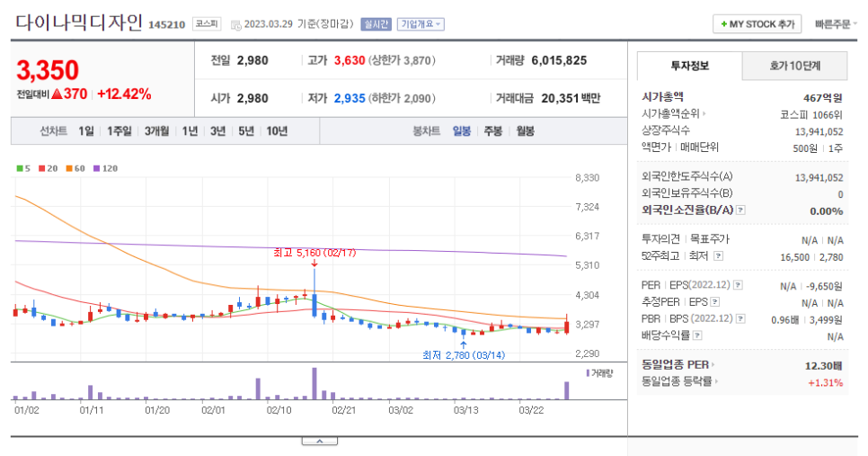868x456 pixels.
Task: Click the +1.31% sector change value
Action: (826, 383)
